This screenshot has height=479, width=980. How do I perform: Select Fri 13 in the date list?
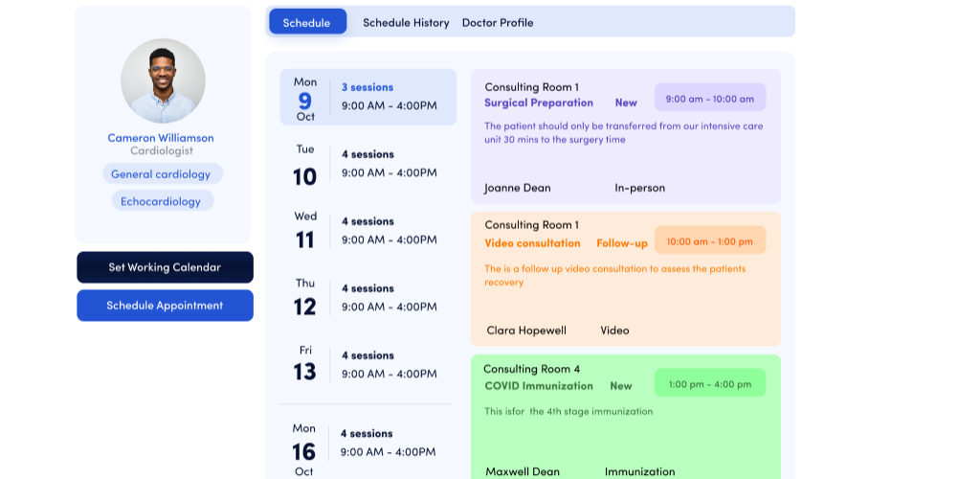368,367
